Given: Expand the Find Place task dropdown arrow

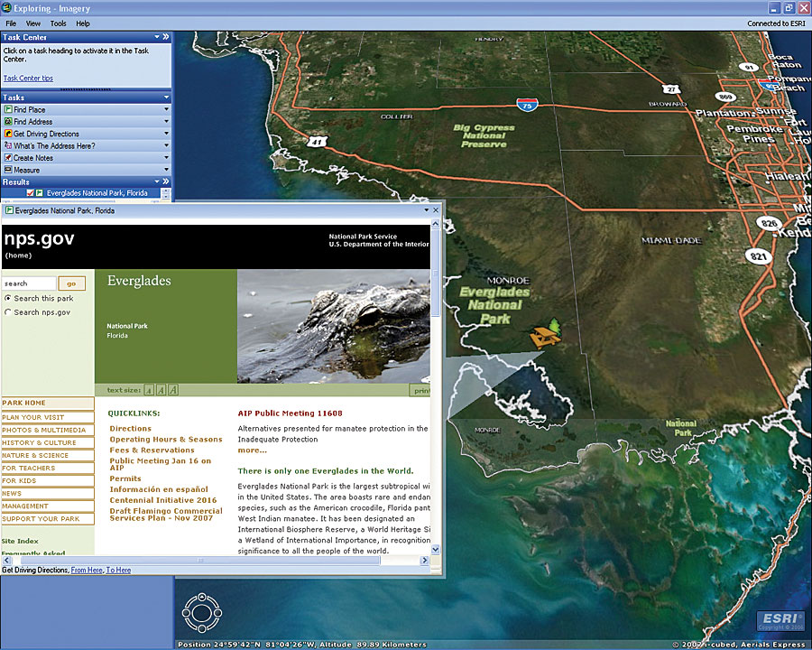Looking at the screenshot, I should click(x=166, y=109).
